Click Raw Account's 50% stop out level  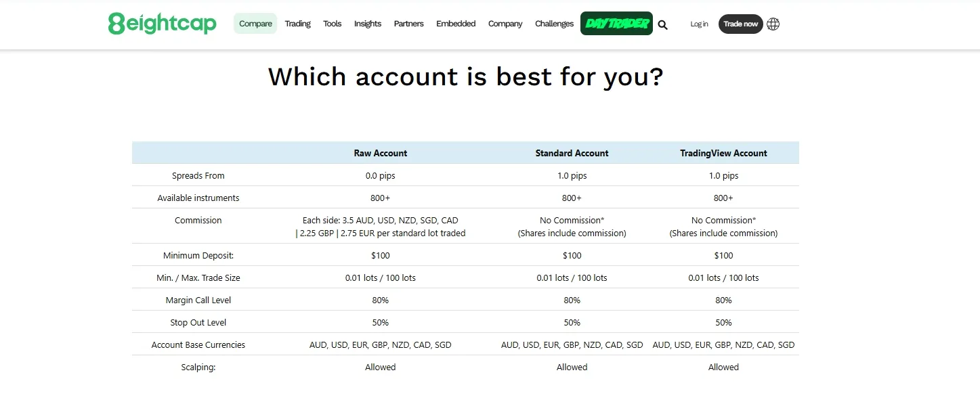pos(381,322)
